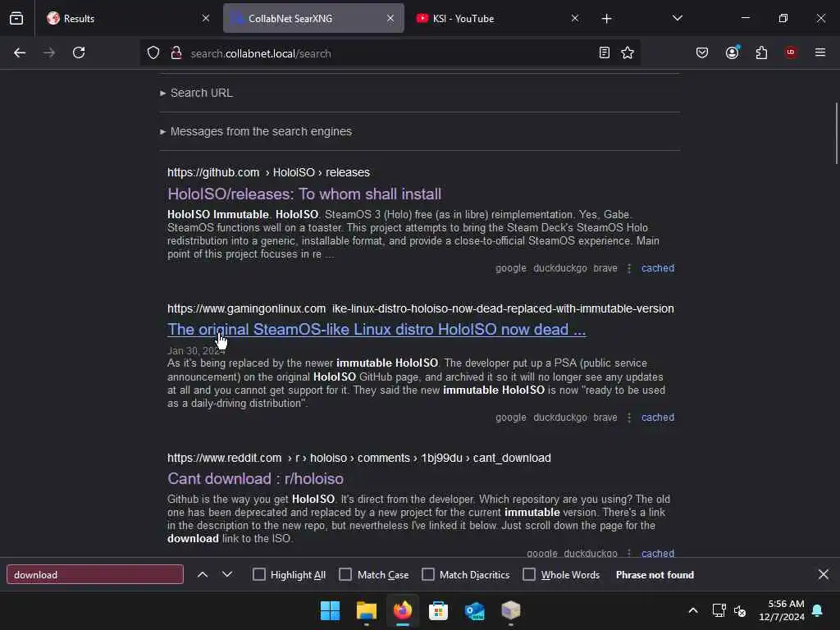
Task: Open the Firefox hamburger menu
Action: 820,52
